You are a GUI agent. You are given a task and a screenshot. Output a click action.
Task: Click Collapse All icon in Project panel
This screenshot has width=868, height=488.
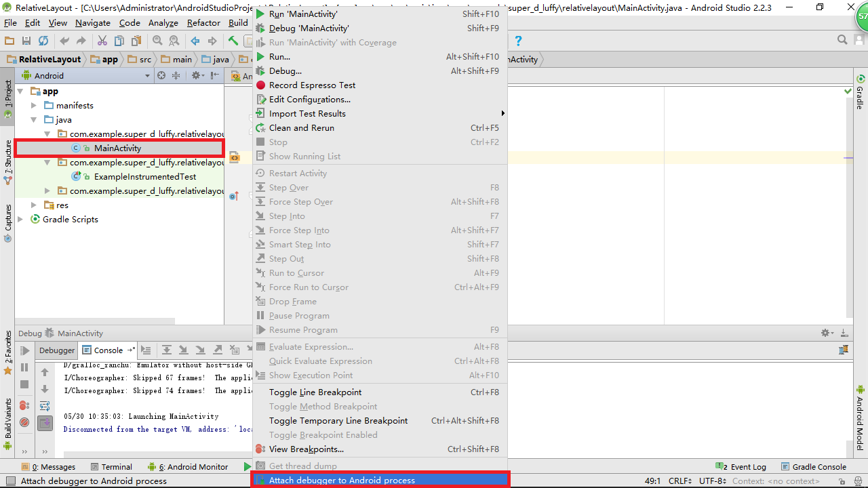click(176, 75)
